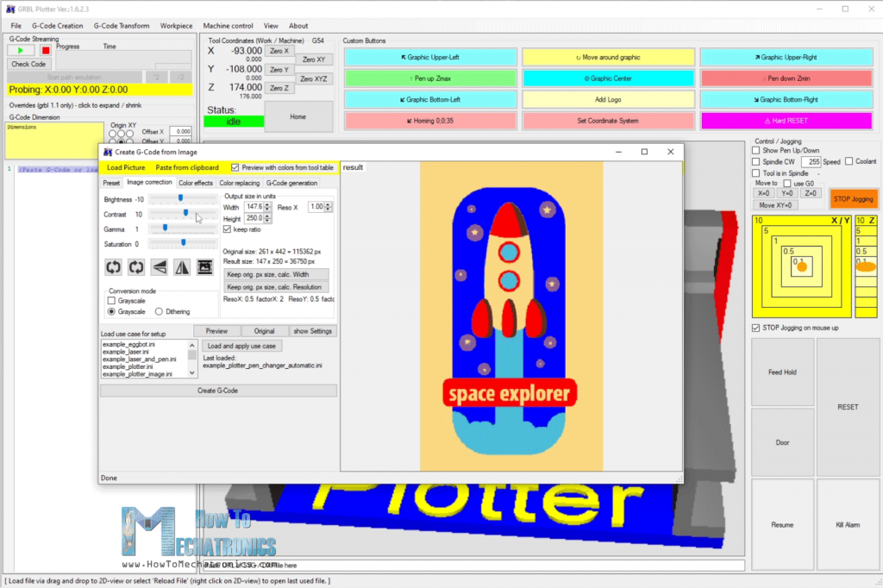This screenshot has width=883, height=588.
Task: Increase Width with the up stepper arrow
Action: [x=266, y=204]
